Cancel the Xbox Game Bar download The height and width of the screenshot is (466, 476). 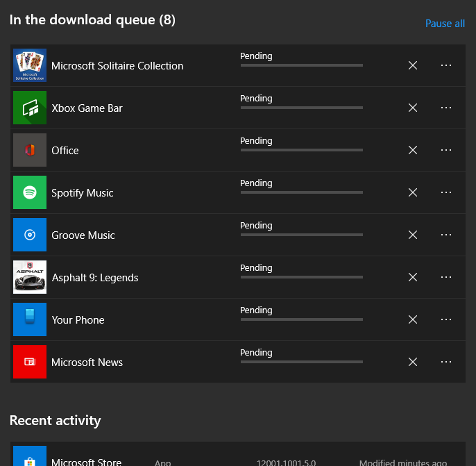(413, 108)
